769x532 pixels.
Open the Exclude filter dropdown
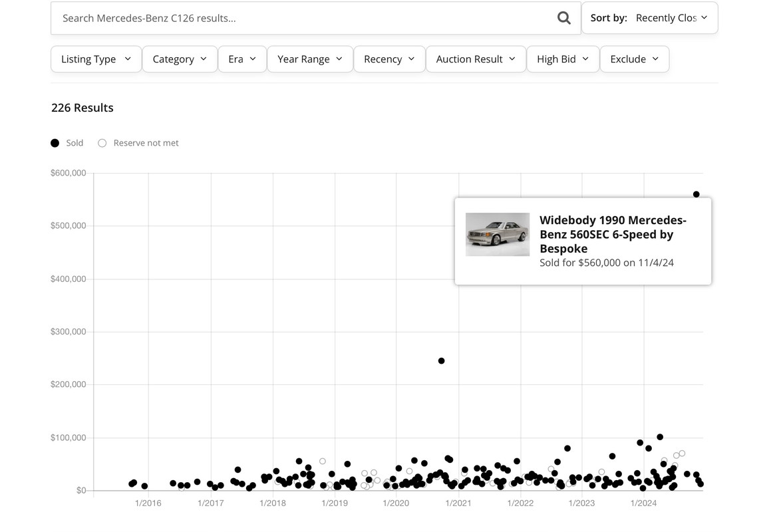point(635,59)
